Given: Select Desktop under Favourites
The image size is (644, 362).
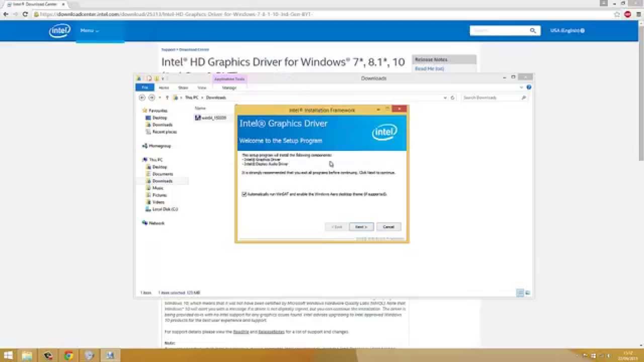Looking at the screenshot, I should click(x=159, y=118).
